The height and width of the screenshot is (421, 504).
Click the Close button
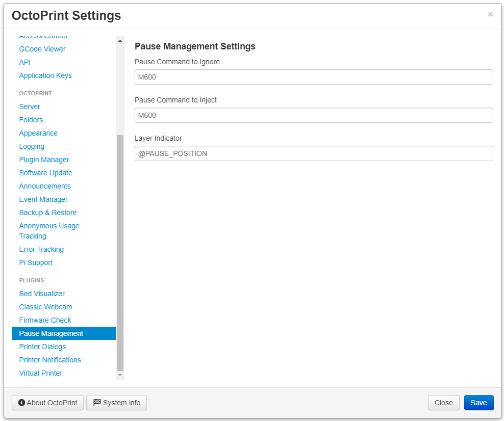444,403
